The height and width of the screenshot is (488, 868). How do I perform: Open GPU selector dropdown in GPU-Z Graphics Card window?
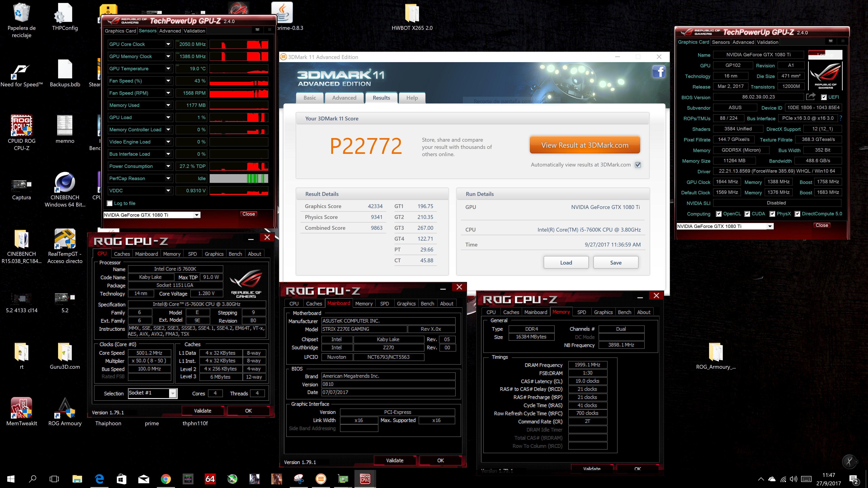click(x=770, y=226)
